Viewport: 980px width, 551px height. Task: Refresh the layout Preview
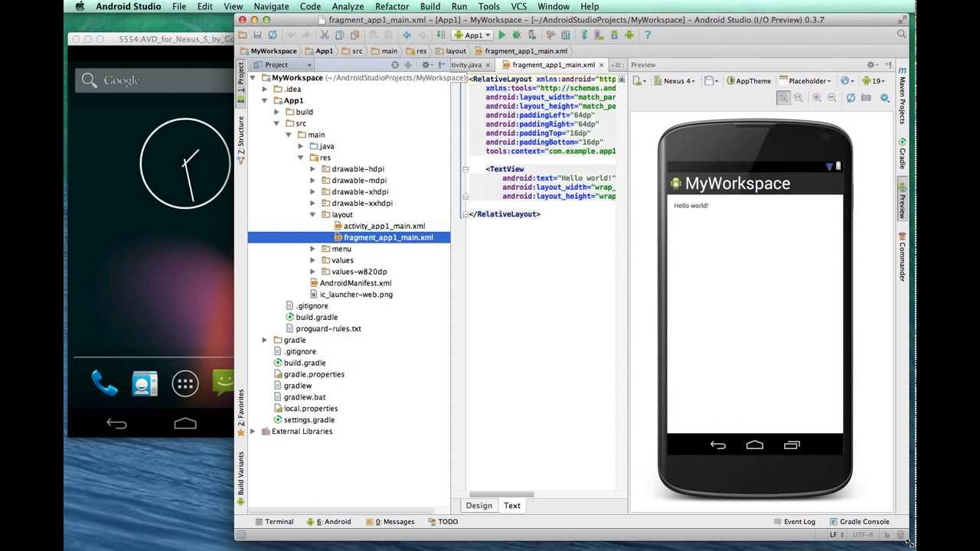point(851,98)
